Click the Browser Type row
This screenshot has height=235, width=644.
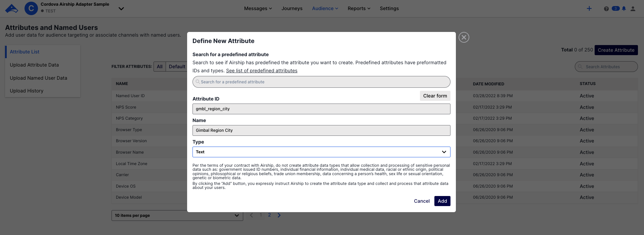[x=375, y=130]
